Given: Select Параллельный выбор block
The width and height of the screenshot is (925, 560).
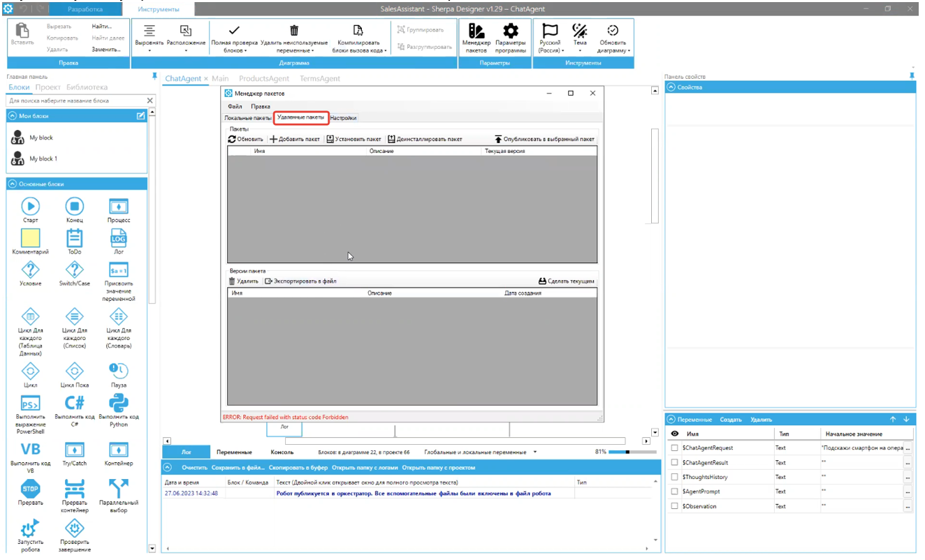Looking at the screenshot, I should (119, 496).
